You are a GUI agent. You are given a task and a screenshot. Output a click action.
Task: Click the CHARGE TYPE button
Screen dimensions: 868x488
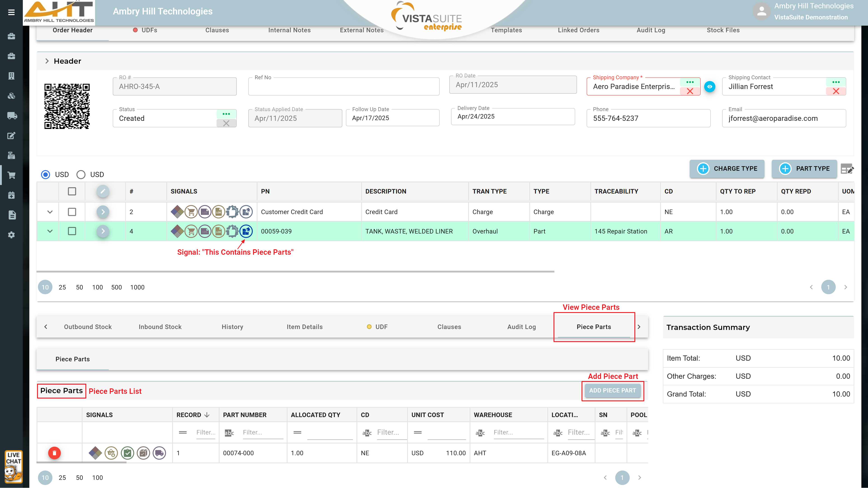(727, 168)
